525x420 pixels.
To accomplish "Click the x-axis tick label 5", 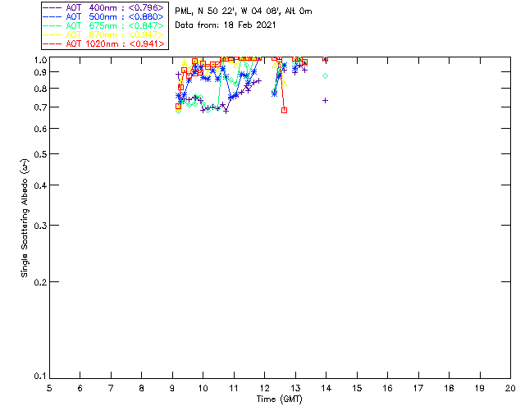I will click(x=49, y=388).
